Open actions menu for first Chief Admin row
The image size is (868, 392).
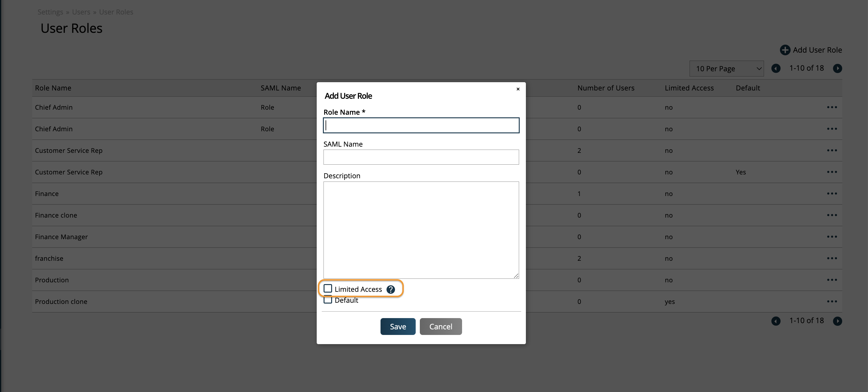point(832,107)
